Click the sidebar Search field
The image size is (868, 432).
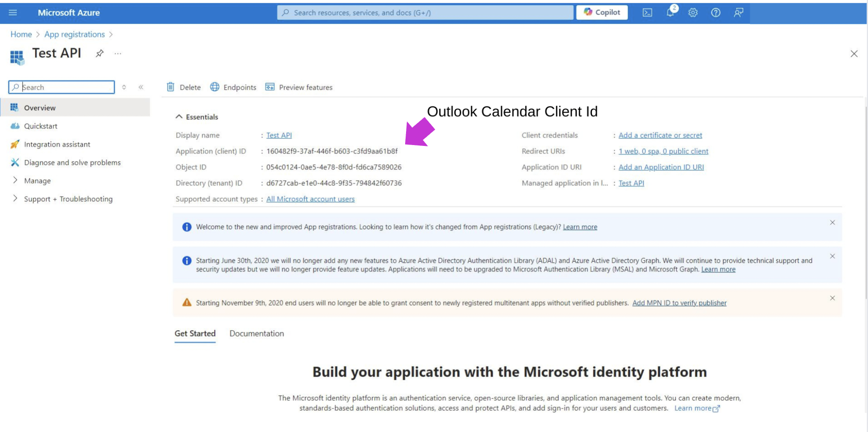pyautogui.click(x=62, y=87)
